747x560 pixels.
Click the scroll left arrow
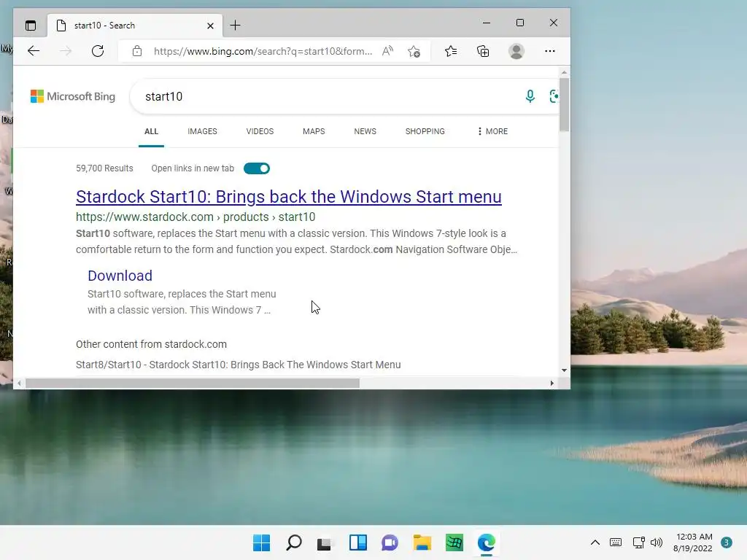point(19,384)
